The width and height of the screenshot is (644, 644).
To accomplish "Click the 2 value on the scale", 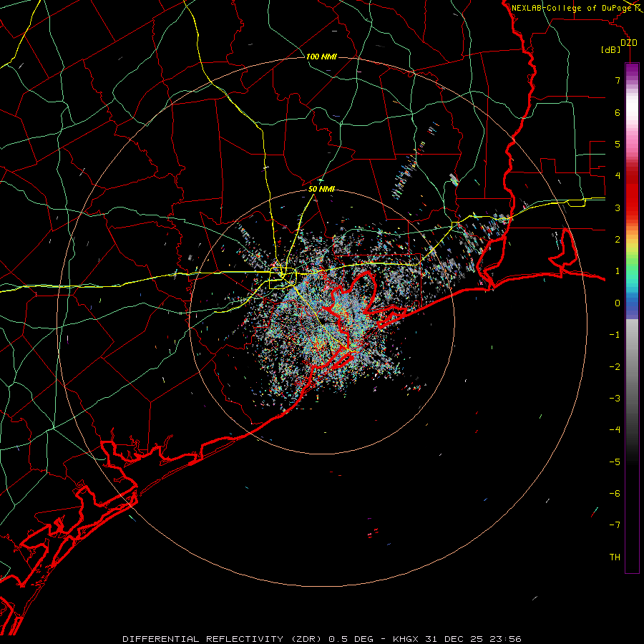I will pyautogui.click(x=618, y=239).
